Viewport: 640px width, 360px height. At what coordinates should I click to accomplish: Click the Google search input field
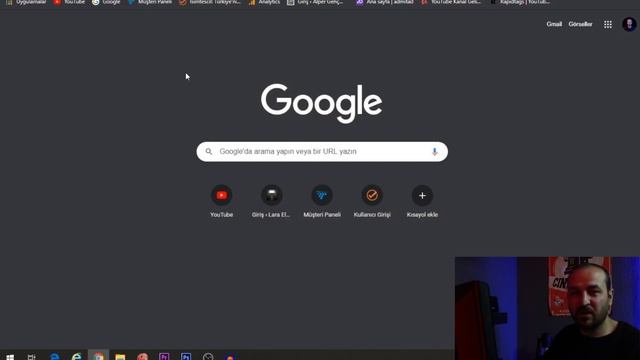click(x=322, y=151)
